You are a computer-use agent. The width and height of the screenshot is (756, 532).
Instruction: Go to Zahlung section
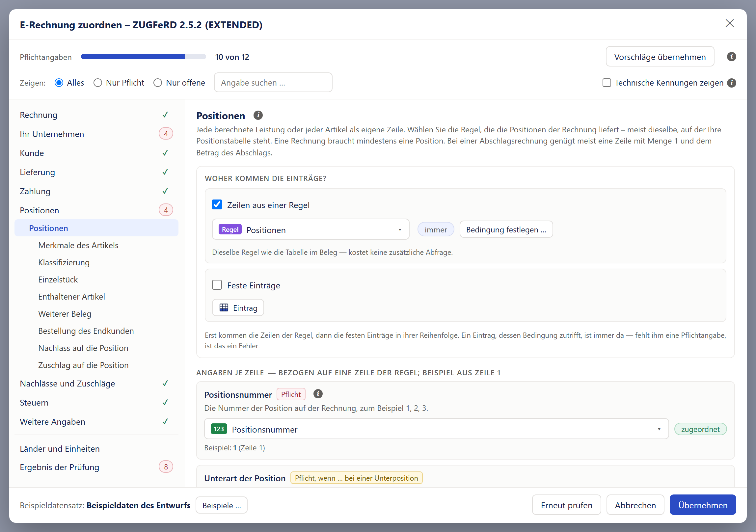(x=96, y=191)
